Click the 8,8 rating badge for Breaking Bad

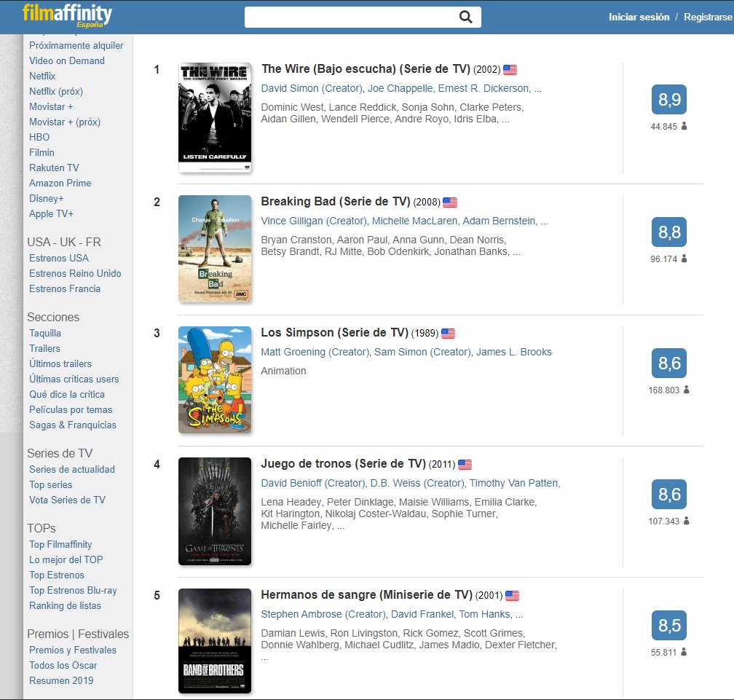(x=668, y=232)
